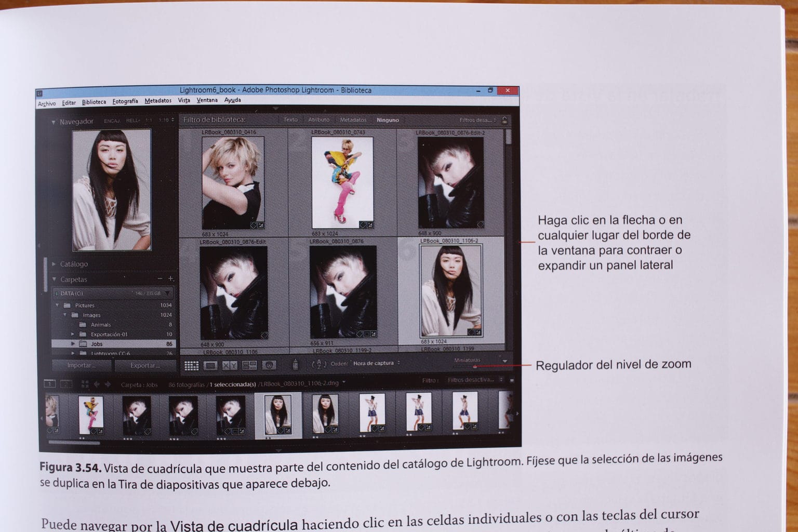Go forward with filmstrip right arrow
Image resolution: width=798 pixels, height=532 pixels.
point(108,384)
